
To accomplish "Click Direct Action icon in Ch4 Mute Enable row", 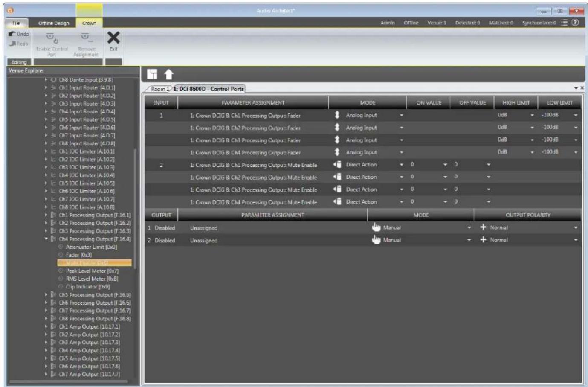I will point(337,201).
